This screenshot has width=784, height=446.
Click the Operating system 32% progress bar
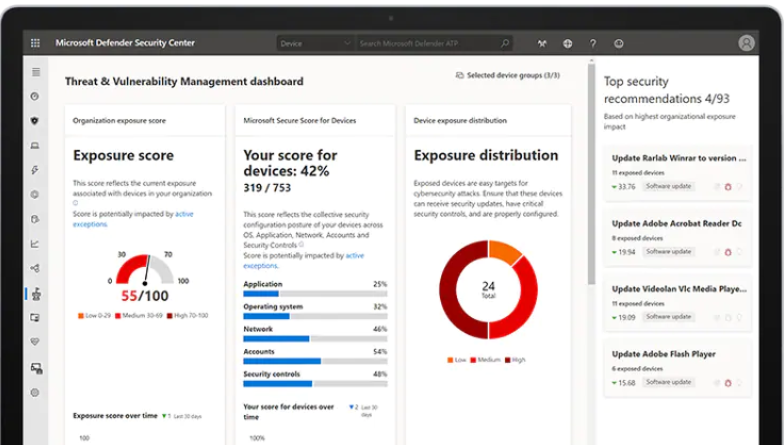(315, 316)
